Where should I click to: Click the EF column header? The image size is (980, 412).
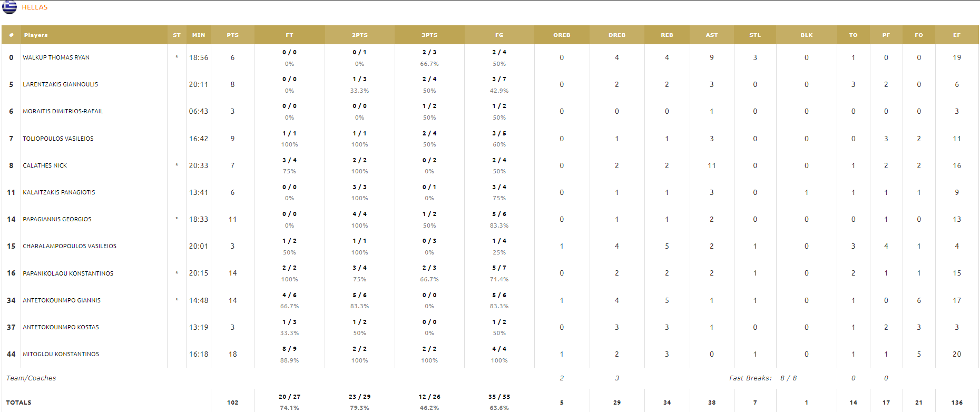957,35
